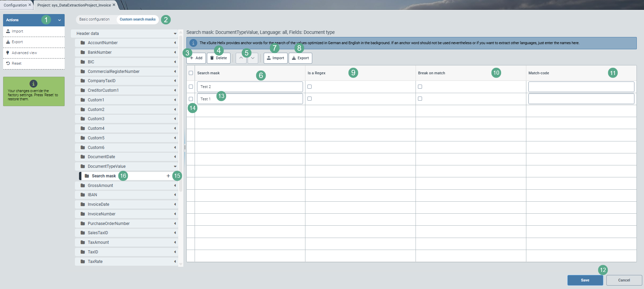Click the Add button
Viewport: 644px width, 289px height.
196,58
